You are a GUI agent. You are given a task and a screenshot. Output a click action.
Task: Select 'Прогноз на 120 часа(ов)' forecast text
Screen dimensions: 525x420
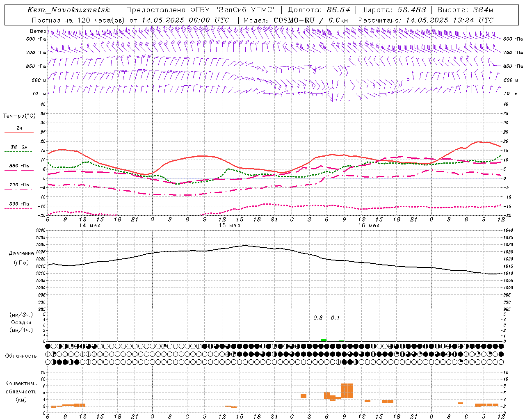click(x=79, y=20)
